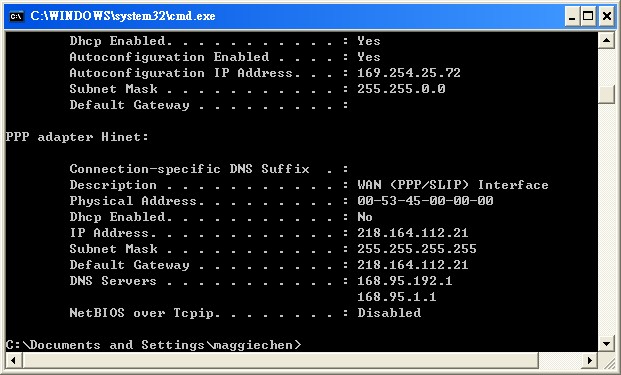This screenshot has width=621, height=375.
Task: Click the physical address 00-53-45-00-00-00
Action: (425, 201)
